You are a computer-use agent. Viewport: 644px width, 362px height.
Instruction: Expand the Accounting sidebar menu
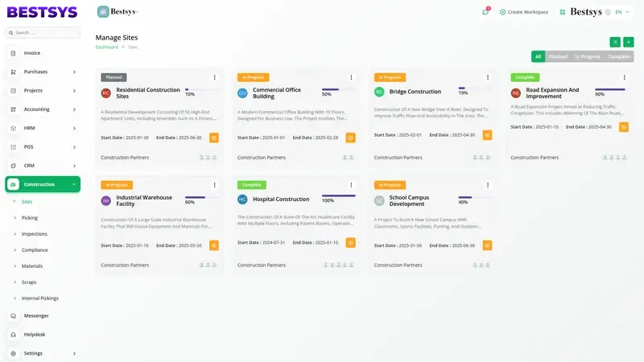coord(43,109)
